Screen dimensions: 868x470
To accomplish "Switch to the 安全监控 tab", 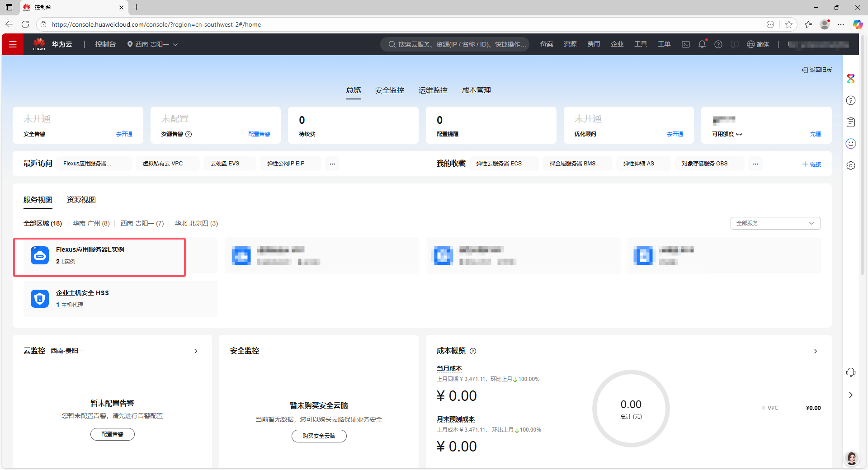I will tap(389, 90).
